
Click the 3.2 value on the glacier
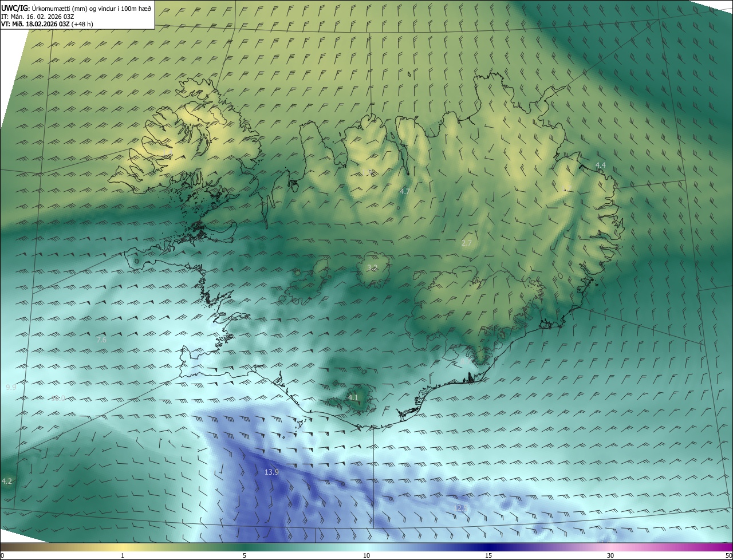tap(372, 268)
